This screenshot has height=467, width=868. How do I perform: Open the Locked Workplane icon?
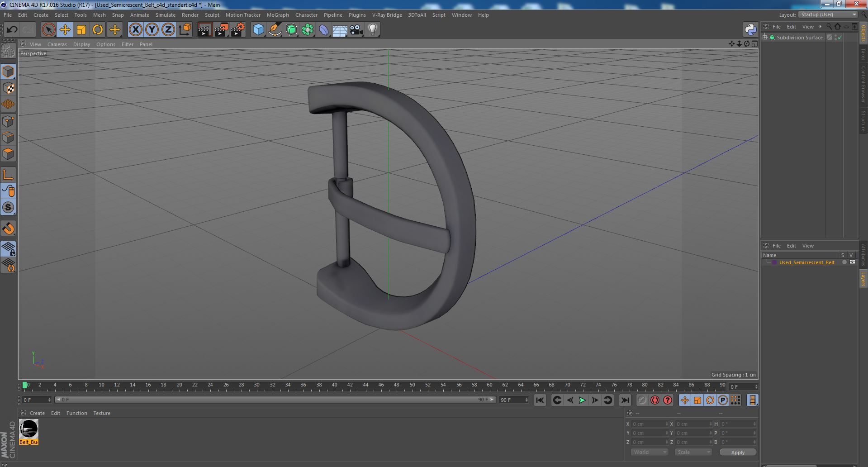click(x=8, y=248)
